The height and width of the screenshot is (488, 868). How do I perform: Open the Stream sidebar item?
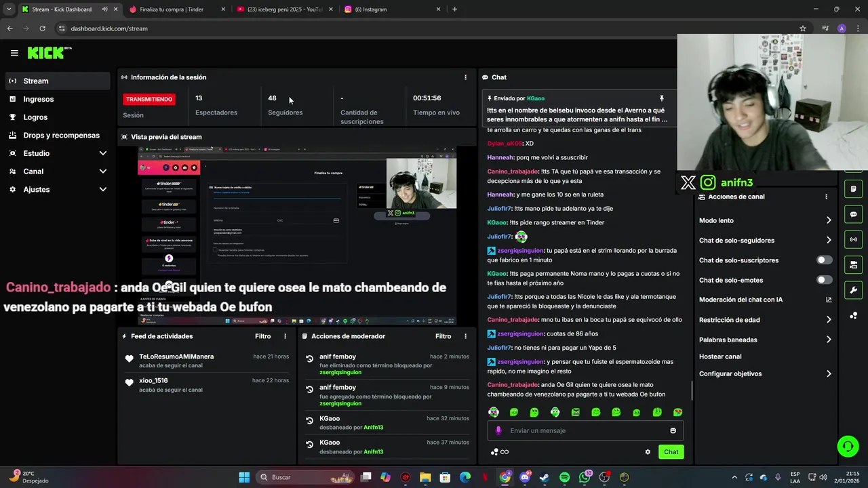[x=58, y=81]
